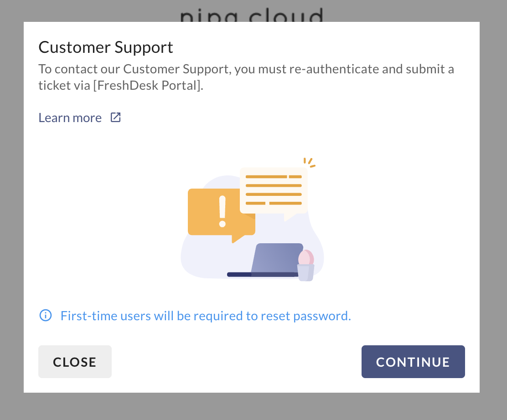
Task: Click the CONTINUE button
Action: coord(413,362)
